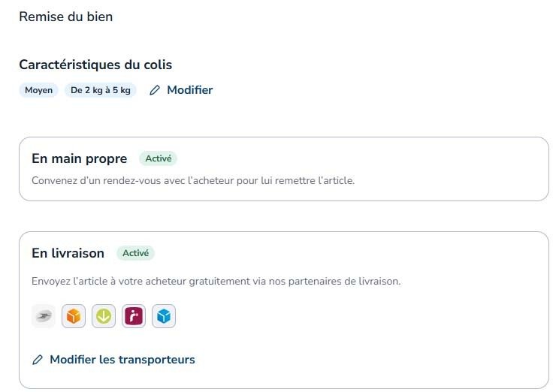Select the green down-arrow carrier icon
Image resolution: width=556 pixels, height=392 pixels.
104,316
